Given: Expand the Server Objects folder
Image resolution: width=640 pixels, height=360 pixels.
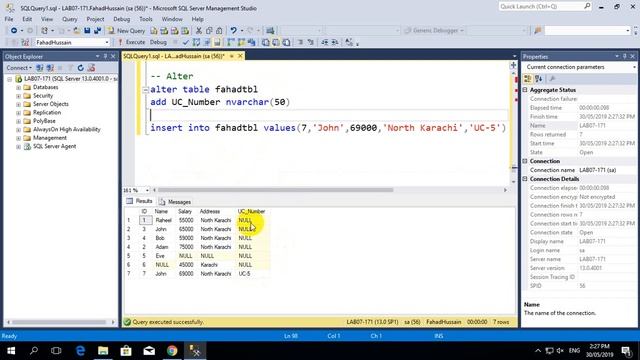Looking at the screenshot, I should [18, 104].
